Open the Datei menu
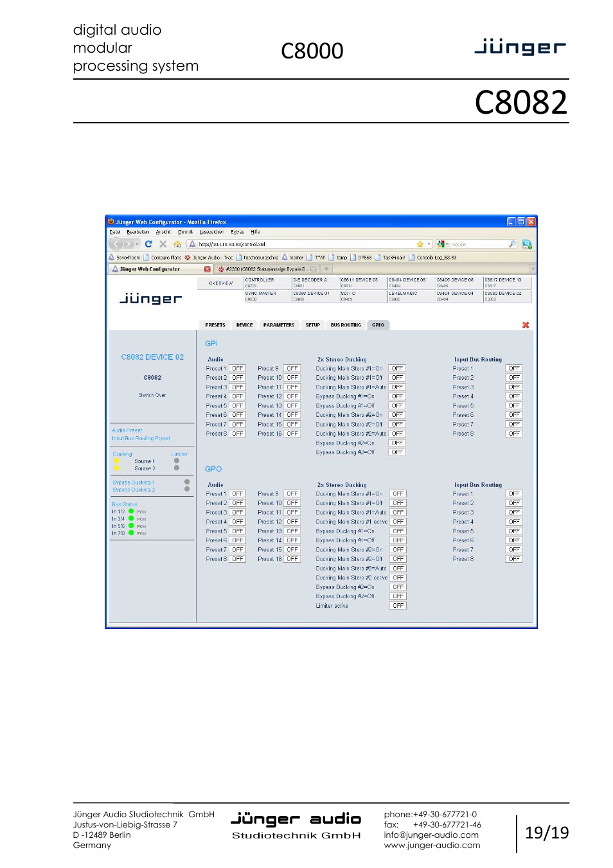 [x=115, y=232]
